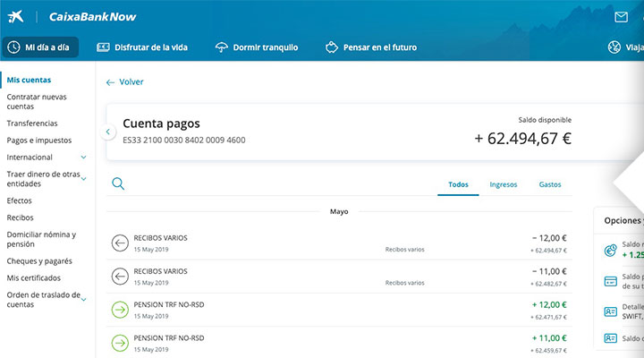Go to Transferencias
The image size is (644, 358).
[x=32, y=124]
